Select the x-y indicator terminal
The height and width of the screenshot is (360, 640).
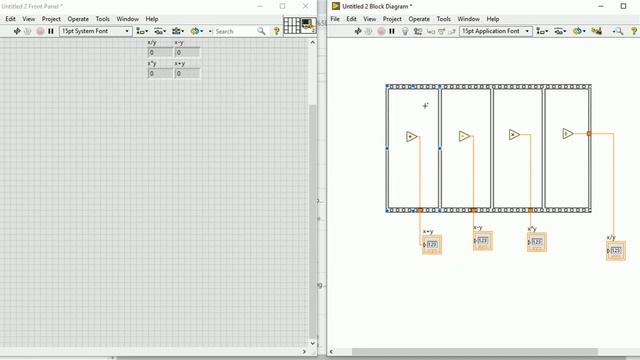[482, 241]
